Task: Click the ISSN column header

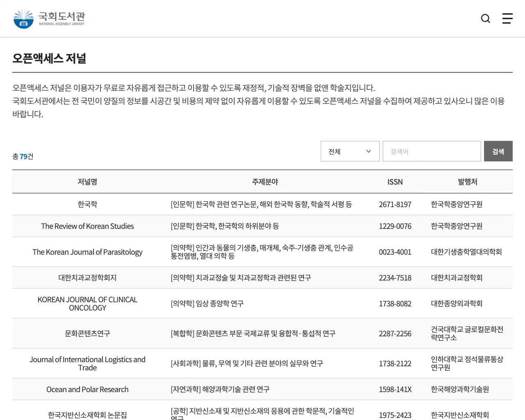Action: coord(395,182)
